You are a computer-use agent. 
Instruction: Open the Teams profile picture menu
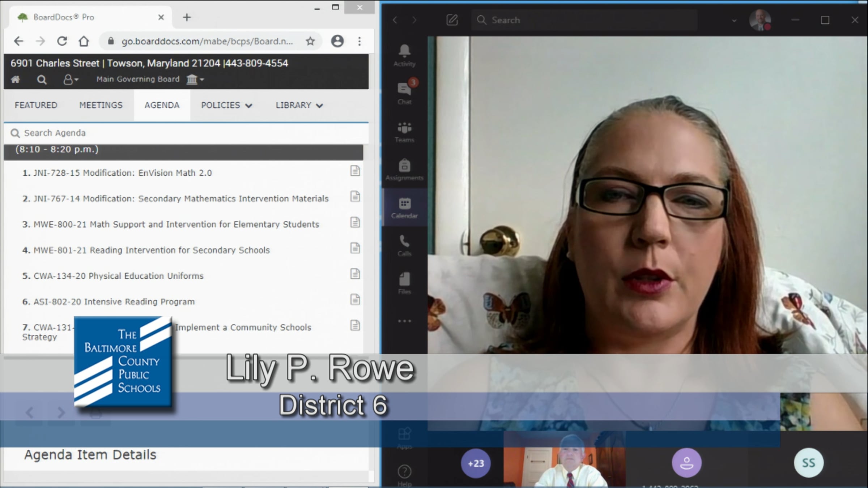click(x=760, y=20)
